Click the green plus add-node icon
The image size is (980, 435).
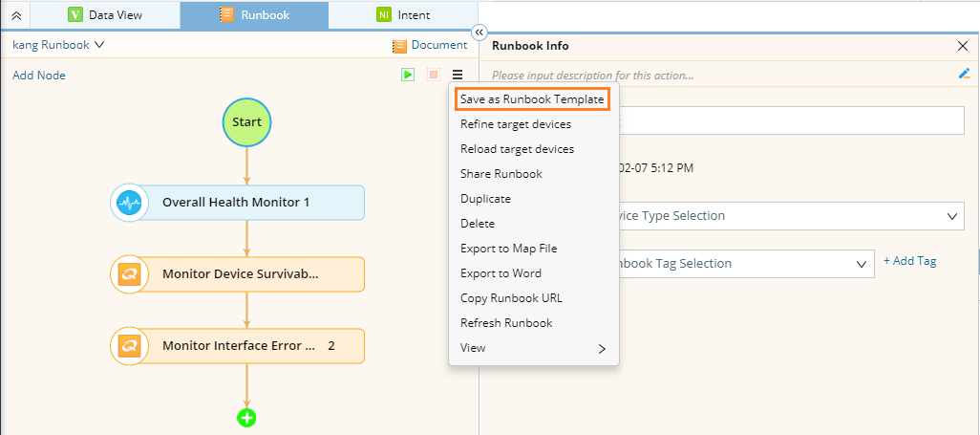246,417
